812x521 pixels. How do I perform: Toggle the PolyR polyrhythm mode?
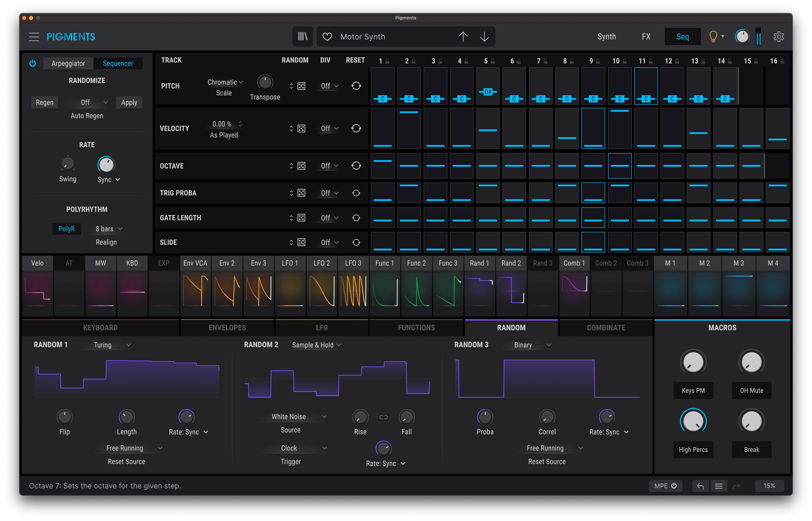coord(67,229)
